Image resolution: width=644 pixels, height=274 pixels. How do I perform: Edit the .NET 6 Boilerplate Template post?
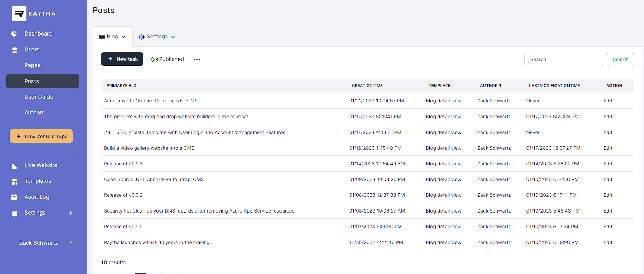coord(608,133)
